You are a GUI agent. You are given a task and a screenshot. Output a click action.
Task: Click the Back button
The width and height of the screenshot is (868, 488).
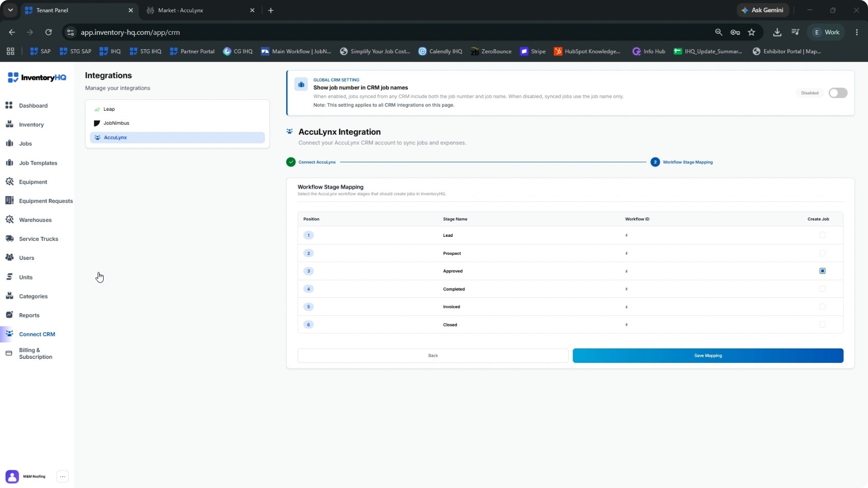pos(433,355)
